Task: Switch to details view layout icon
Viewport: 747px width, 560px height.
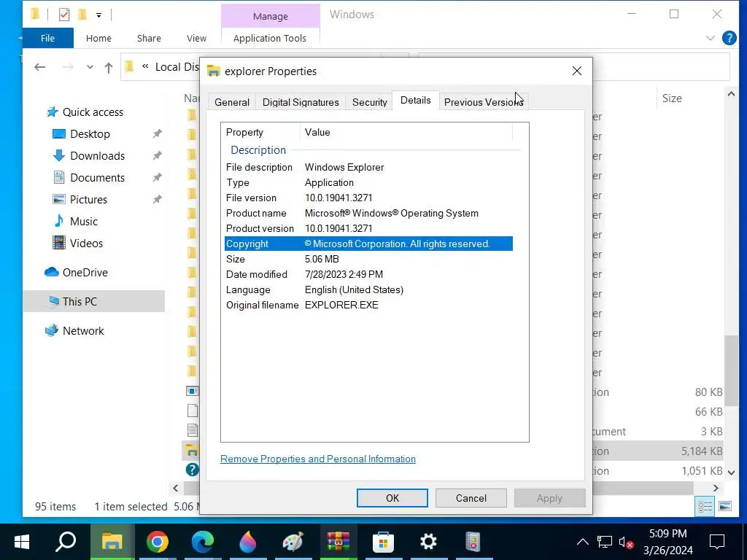Action: click(705, 507)
